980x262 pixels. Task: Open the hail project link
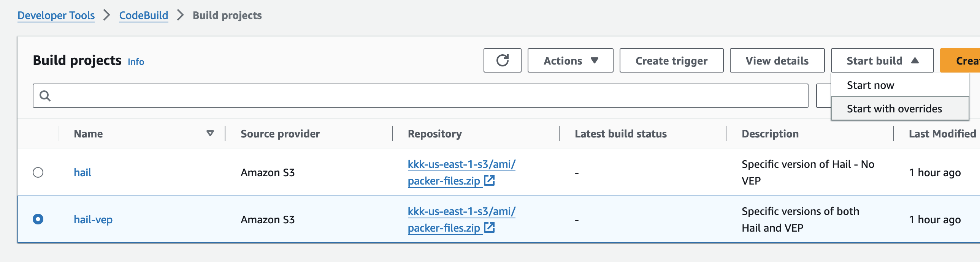pyautogui.click(x=82, y=173)
